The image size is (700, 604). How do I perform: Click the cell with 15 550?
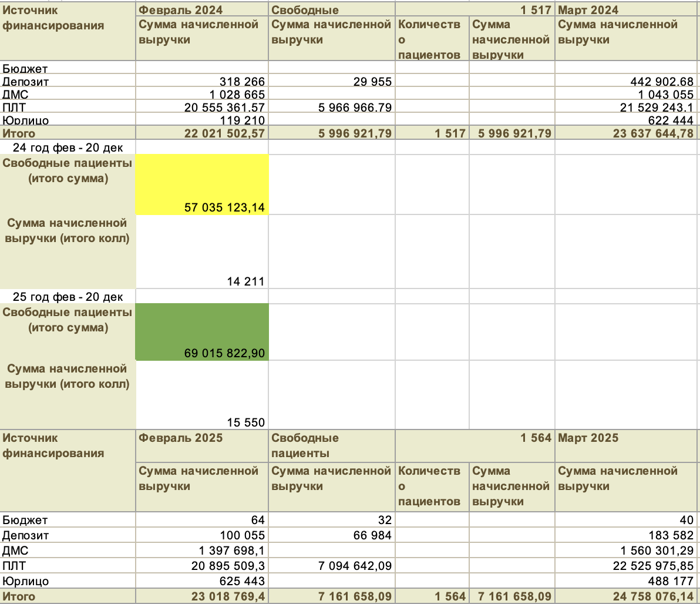click(202, 395)
